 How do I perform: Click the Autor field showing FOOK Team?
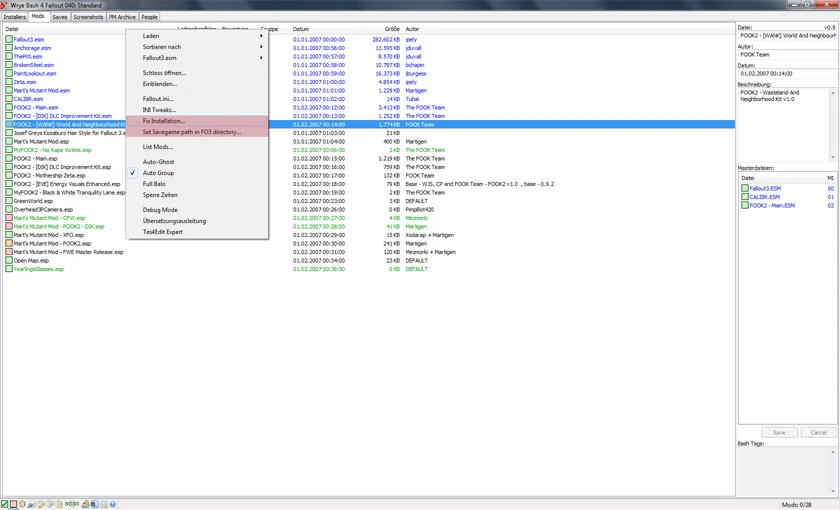point(787,55)
